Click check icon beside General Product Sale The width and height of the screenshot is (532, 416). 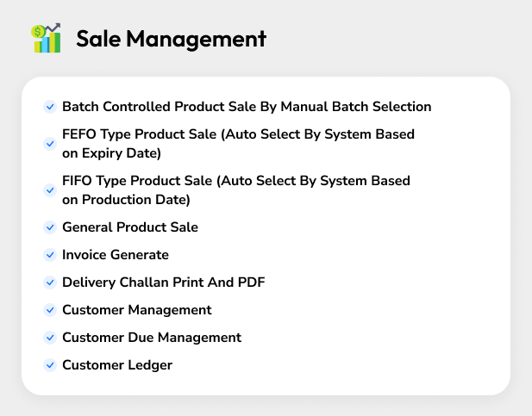tap(50, 227)
